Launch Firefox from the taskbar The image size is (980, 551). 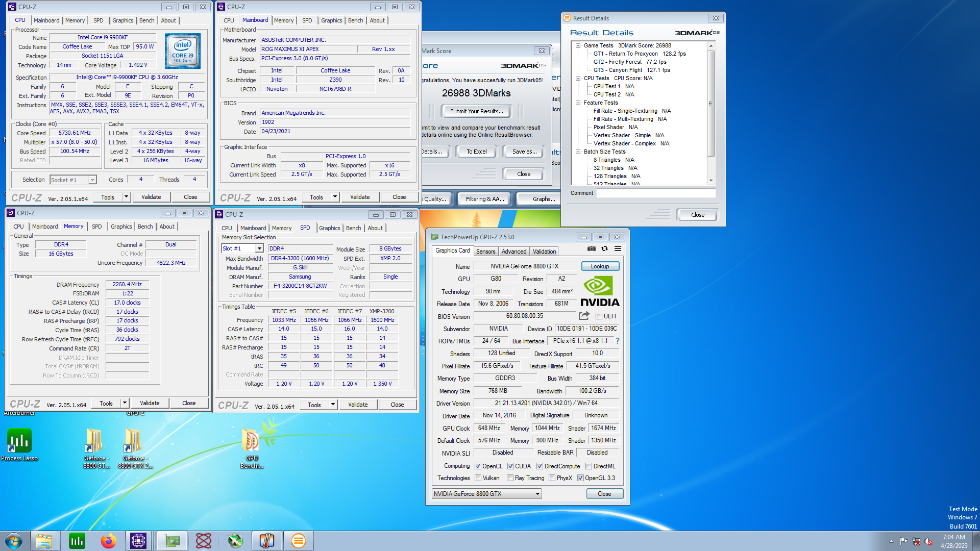click(108, 541)
